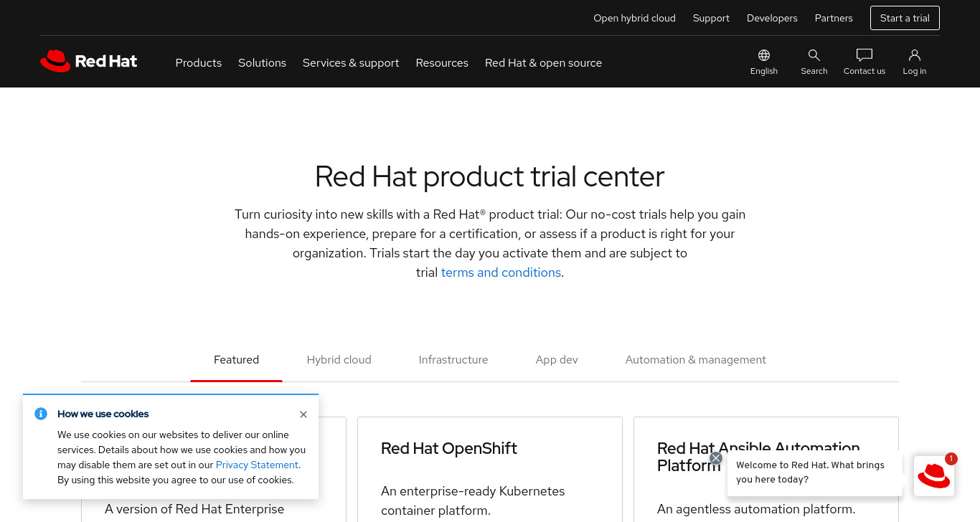Expand the Resources menu
Screen dimensions: 980x522
pyautogui.click(x=442, y=63)
